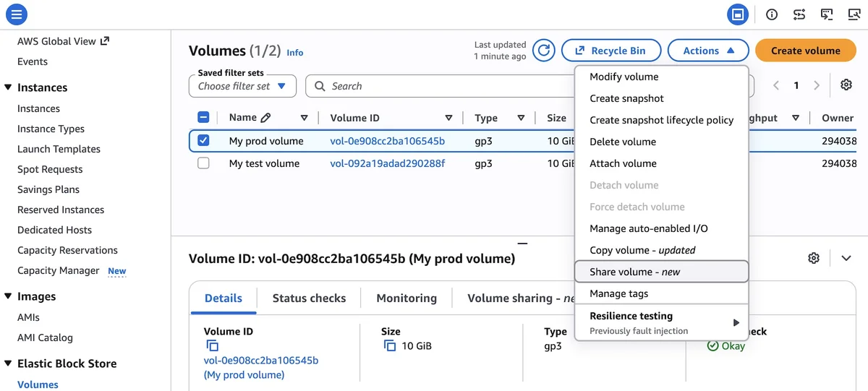Image resolution: width=868 pixels, height=391 pixels.
Task: Open Spot Requests in sidebar
Action: pos(50,169)
